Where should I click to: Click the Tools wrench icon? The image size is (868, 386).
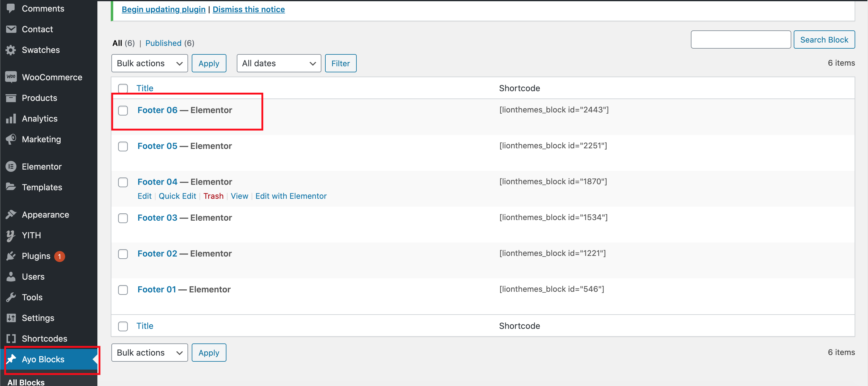[x=11, y=297]
